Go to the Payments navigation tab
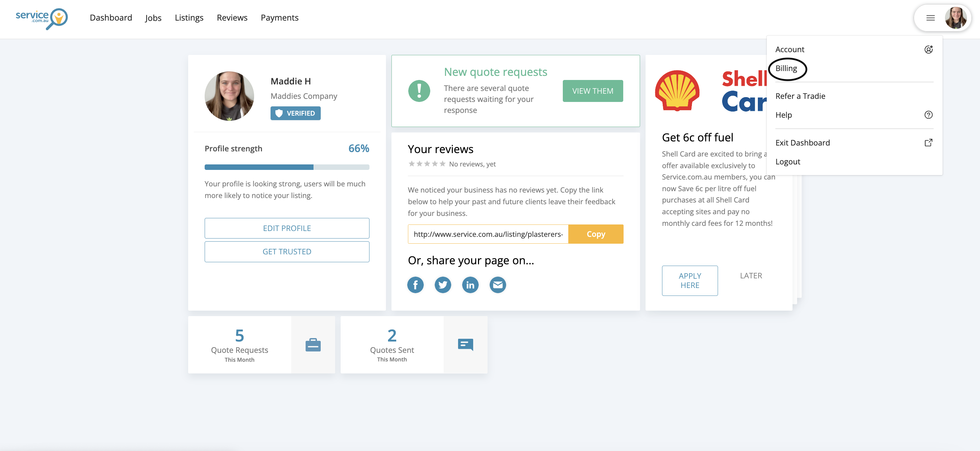 pyautogui.click(x=279, y=18)
